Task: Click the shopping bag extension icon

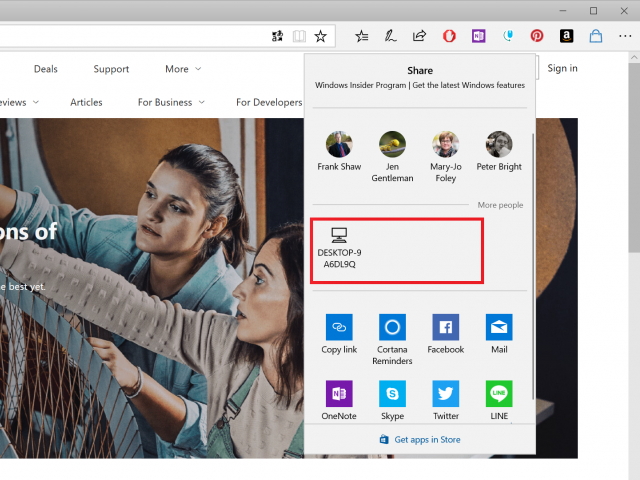Action: pos(596,36)
